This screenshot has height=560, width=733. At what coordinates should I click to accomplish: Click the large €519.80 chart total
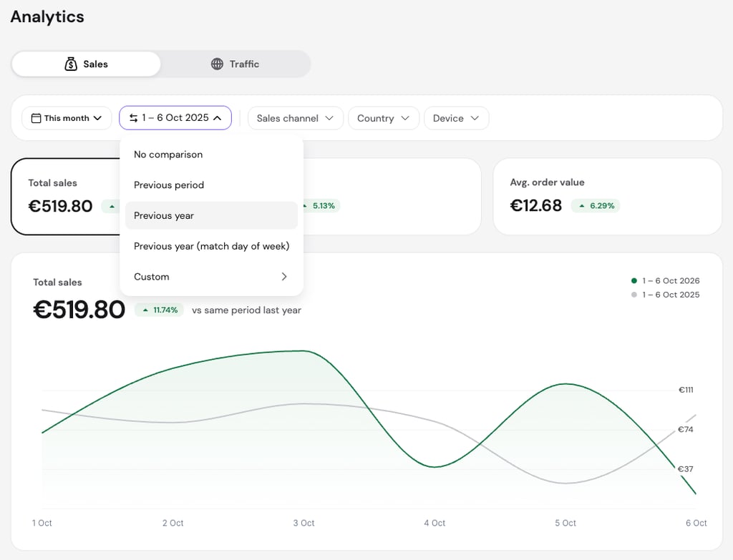click(x=79, y=310)
